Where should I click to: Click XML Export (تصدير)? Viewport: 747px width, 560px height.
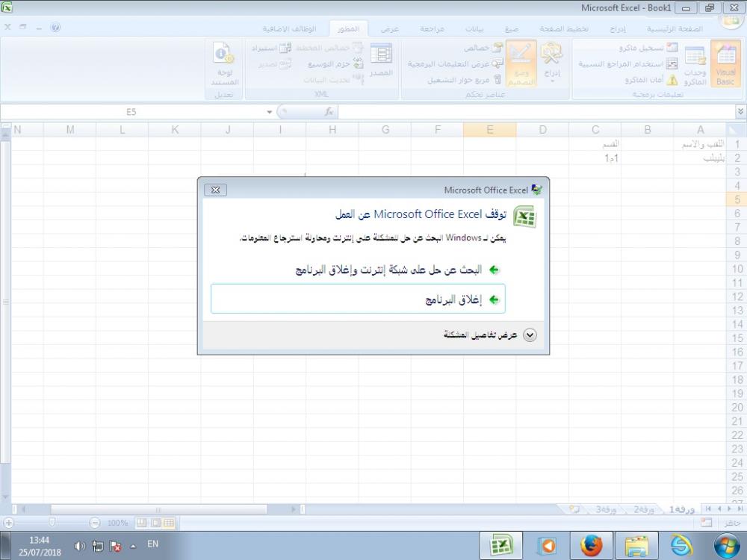click(x=275, y=63)
